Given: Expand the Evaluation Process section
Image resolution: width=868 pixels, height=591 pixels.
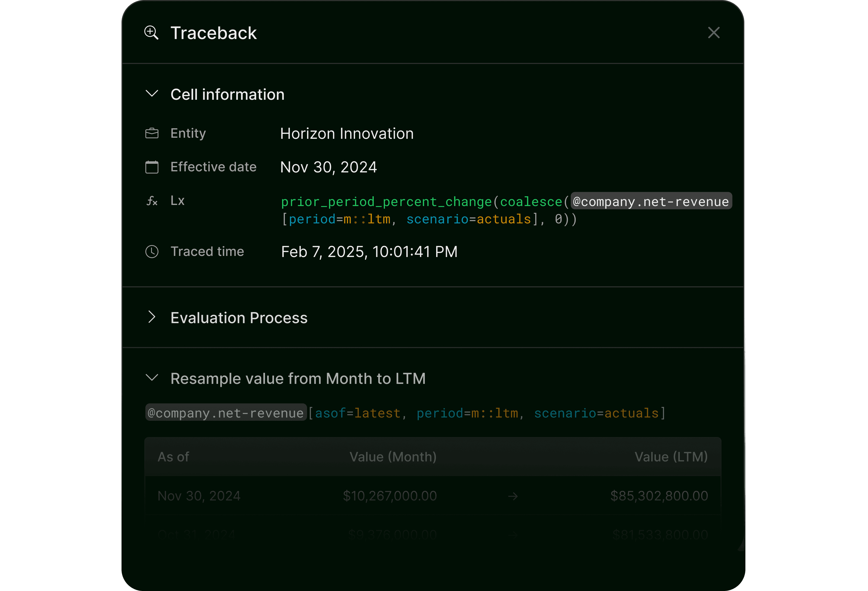Looking at the screenshot, I should [x=152, y=317].
